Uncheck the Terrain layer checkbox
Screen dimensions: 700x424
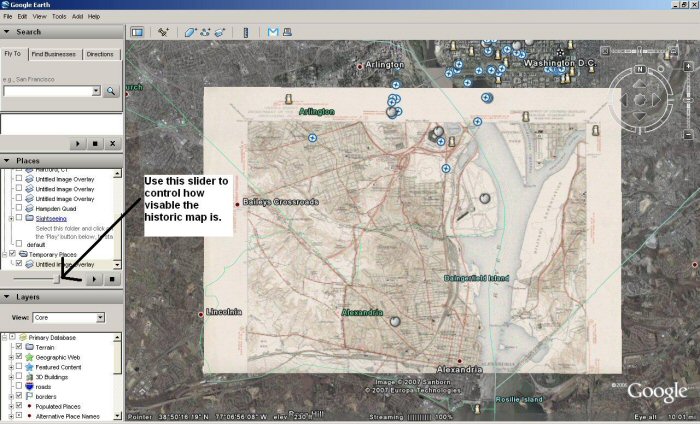click(x=19, y=346)
